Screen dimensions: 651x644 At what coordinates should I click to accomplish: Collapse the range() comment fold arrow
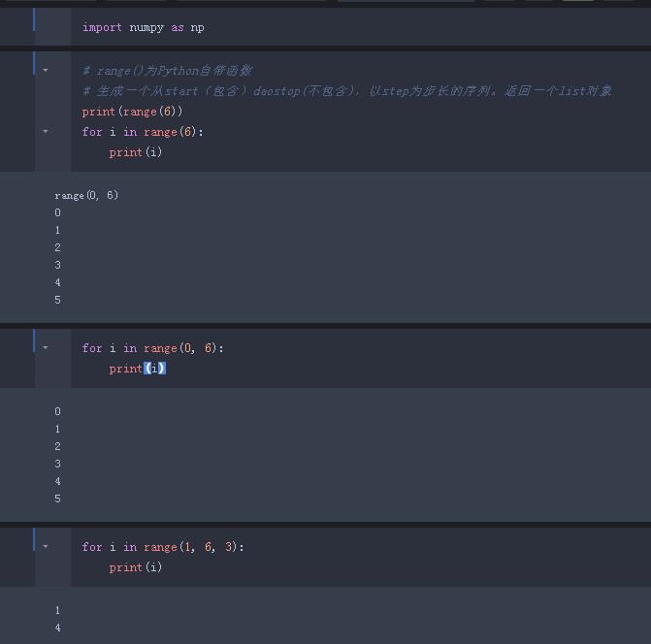(x=46, y=70)
